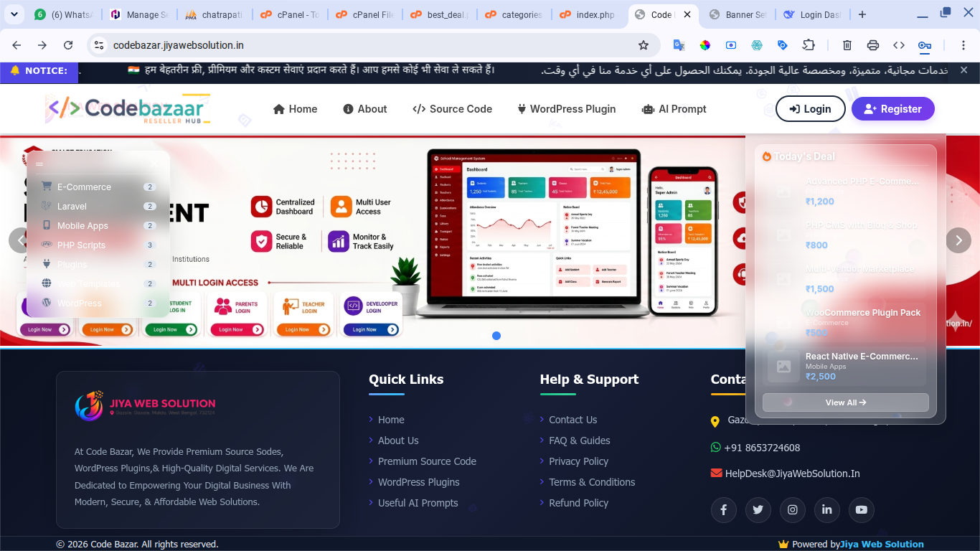Go to Home in the navigation bar

295,109
